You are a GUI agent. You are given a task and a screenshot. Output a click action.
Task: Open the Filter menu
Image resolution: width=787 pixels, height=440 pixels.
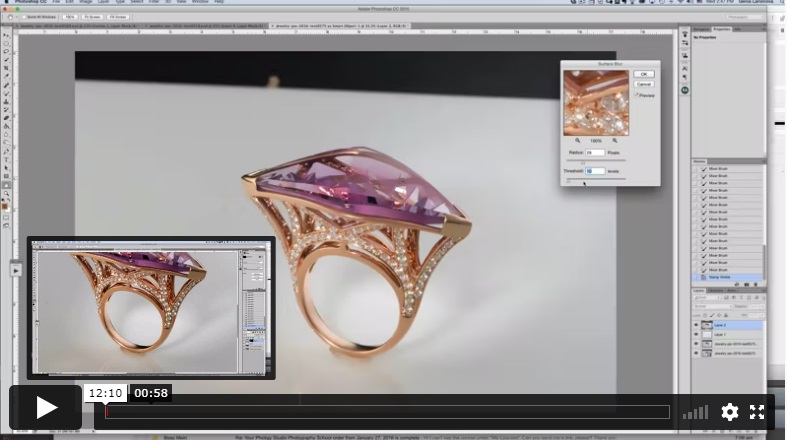[154, 2]
